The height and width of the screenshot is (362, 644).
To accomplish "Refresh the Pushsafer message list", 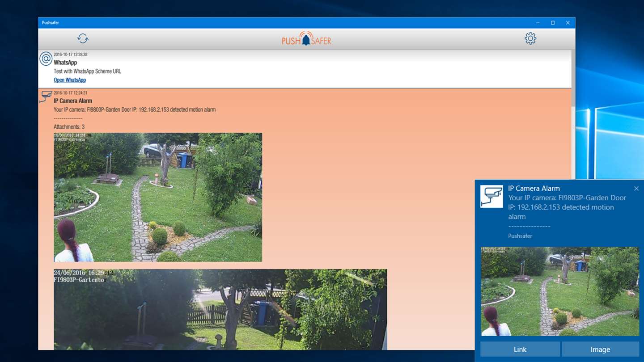I will tap(83, 38).
